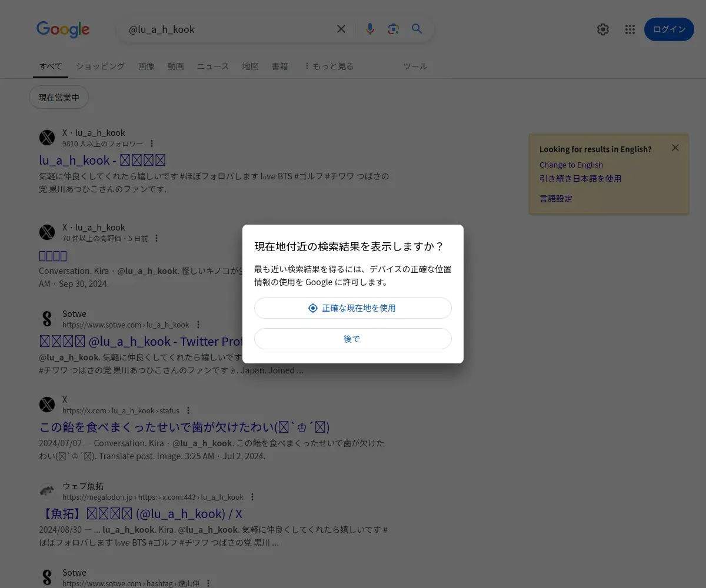Switch to 画像 tab
The image size is (706, 588).
(146, 66)
